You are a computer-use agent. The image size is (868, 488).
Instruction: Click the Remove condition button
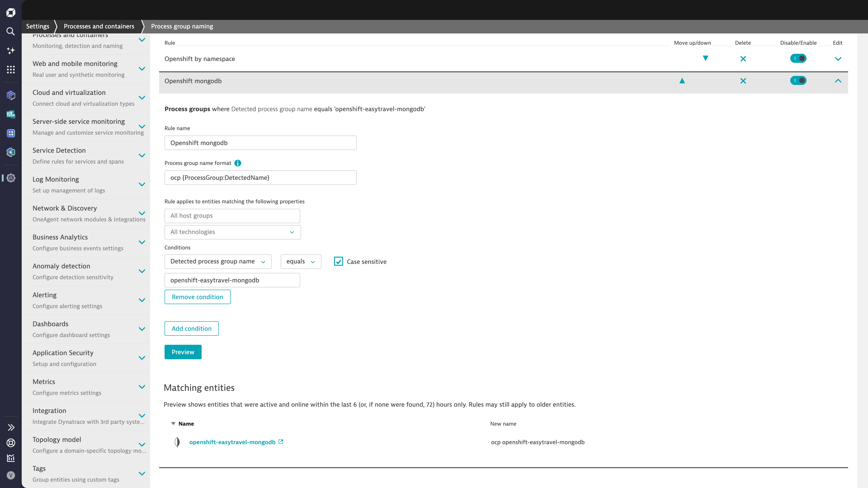click(x=198, y=297)
